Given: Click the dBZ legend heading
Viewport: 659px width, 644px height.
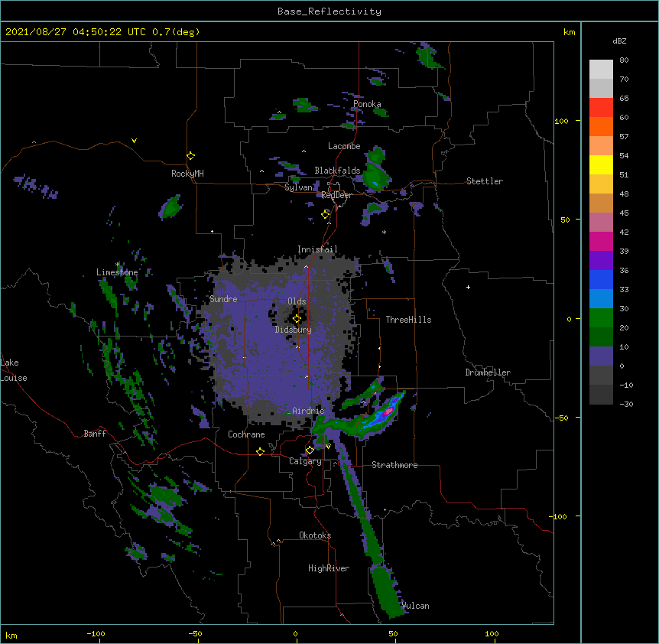Looking at the screenshot, I should coord(619,41).
